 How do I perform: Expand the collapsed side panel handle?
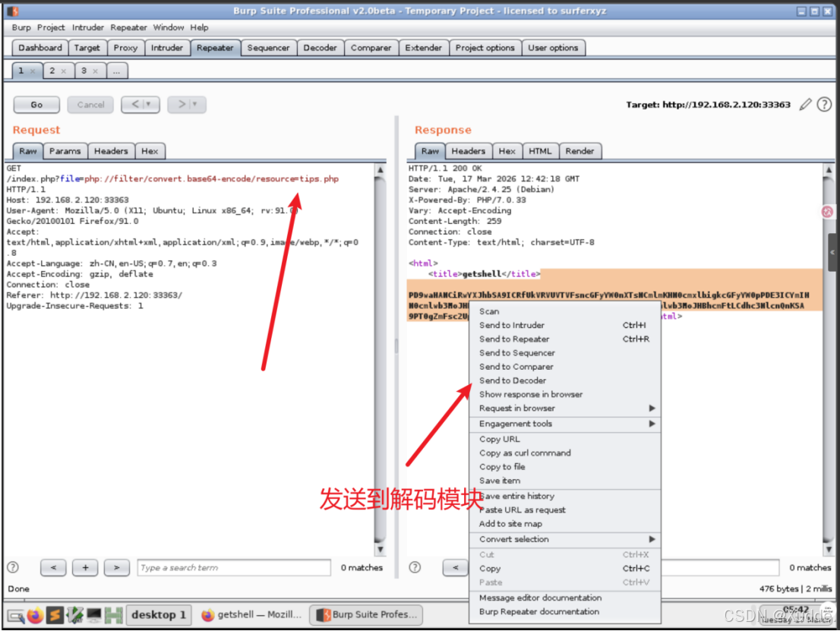(833, 252)
